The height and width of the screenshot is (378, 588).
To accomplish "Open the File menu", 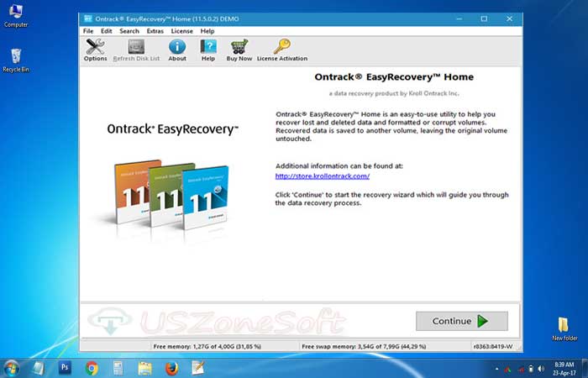I will click(x=88, y=31).
